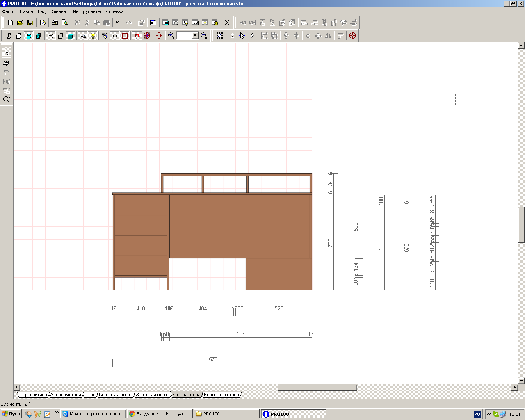Viewport: 525px width, 420px height.
Task: Switch to the Перспектива tab
Action: 33,395
